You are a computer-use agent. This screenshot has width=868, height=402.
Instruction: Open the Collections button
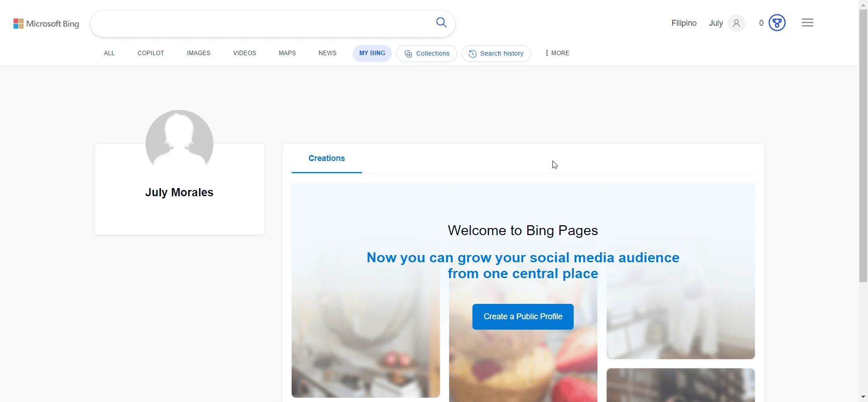coord(427,53)
